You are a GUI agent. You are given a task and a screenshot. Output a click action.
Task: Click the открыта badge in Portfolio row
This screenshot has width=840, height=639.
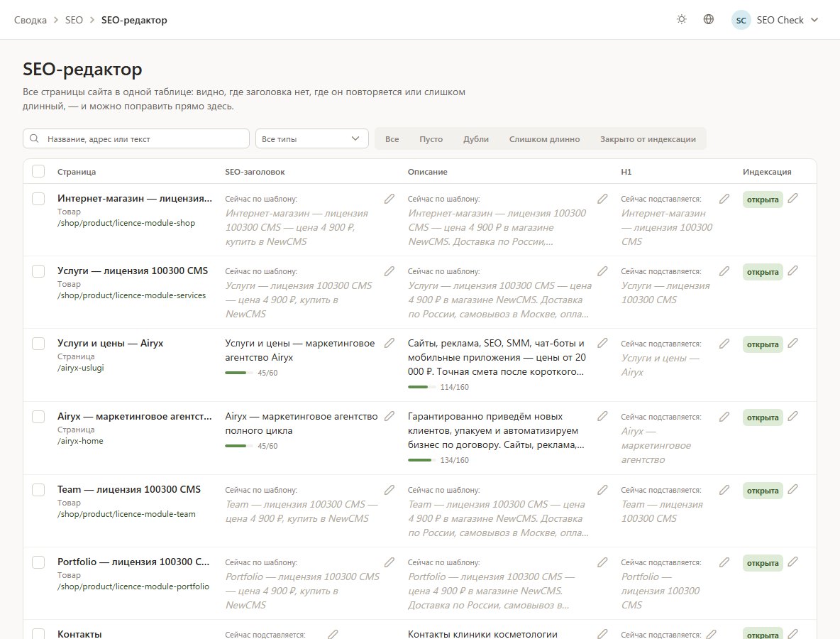click(763, 563)
